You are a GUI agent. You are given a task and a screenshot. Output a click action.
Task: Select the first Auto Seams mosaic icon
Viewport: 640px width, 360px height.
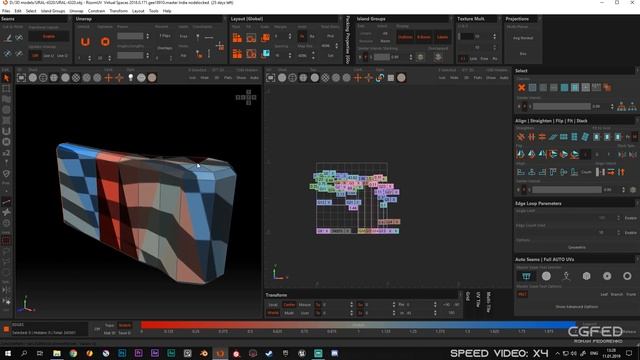526,276
